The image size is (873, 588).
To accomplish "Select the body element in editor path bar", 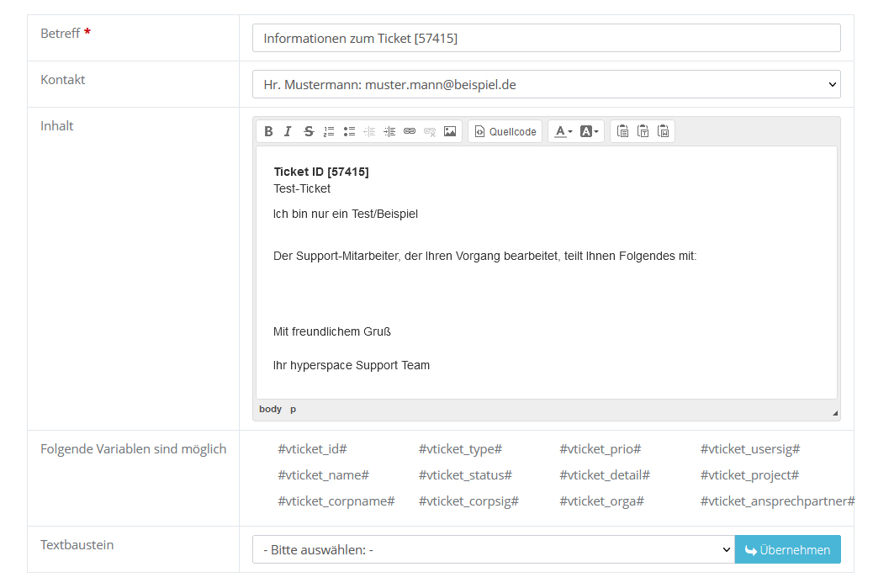I will coord(270,409).
